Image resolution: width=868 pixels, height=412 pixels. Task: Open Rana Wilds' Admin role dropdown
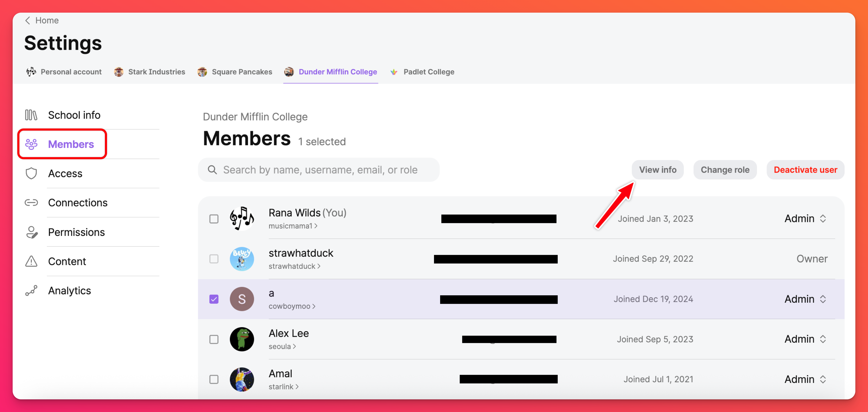tap(805, 219)
